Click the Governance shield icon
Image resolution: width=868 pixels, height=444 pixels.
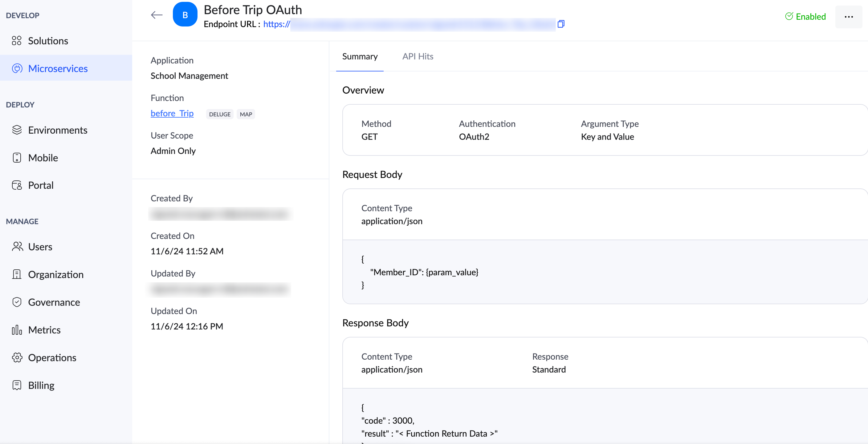click(17, 302)
